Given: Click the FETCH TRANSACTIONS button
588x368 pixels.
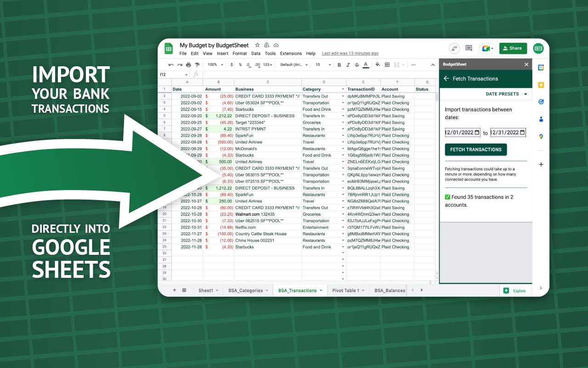Looking at the screenshot, I should coord(476,149).
